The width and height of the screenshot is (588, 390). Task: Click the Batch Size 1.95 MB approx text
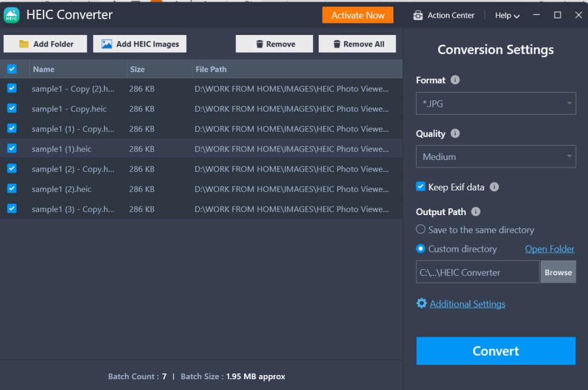click(256, 376)
